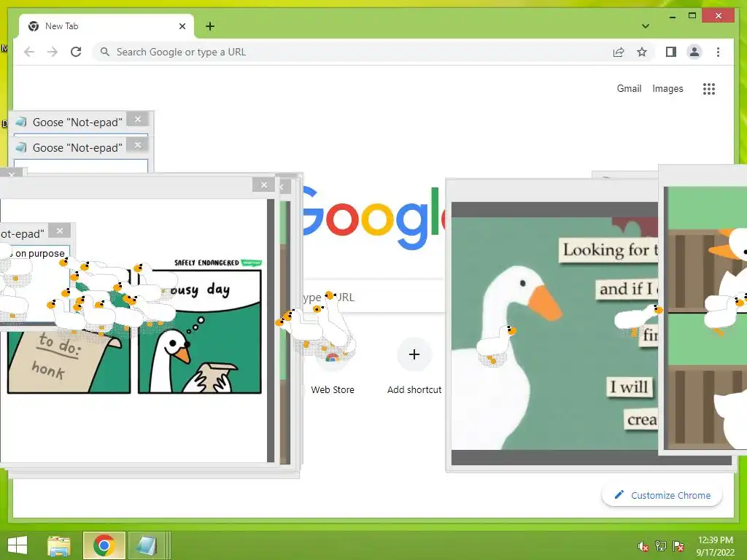
Task: Focus the Chrome address bar
Action: pos(352,52)
